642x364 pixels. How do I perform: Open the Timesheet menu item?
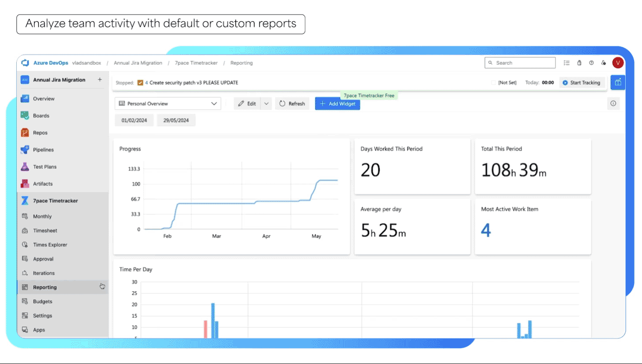[45, 230]
